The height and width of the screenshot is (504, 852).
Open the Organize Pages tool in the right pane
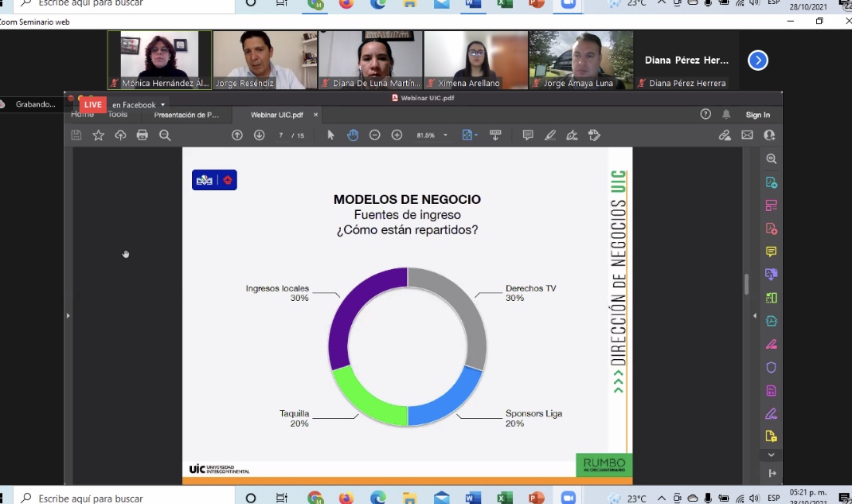pos(771,298)
